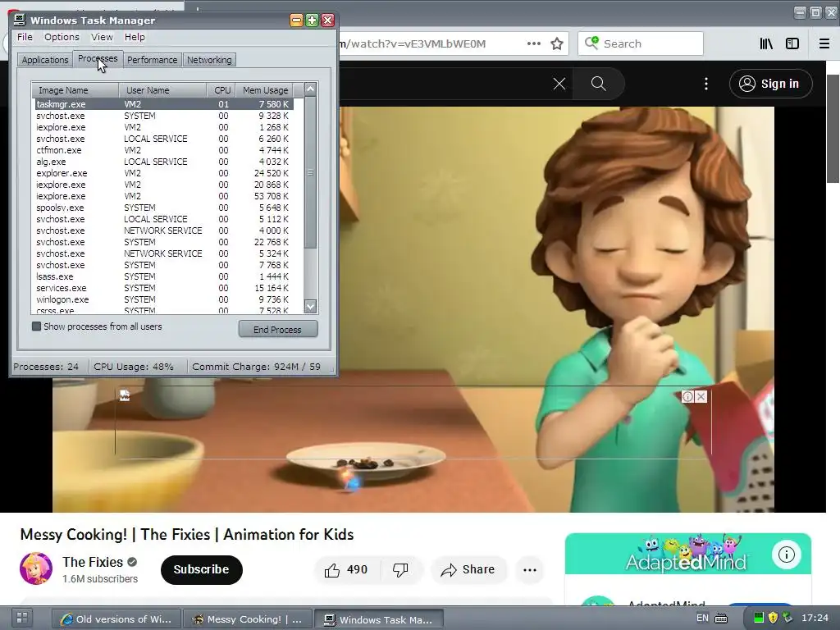This screenshot has height=630, width=840.
Task: Open page actions three-dot menu in address bar
Action: 533,43
